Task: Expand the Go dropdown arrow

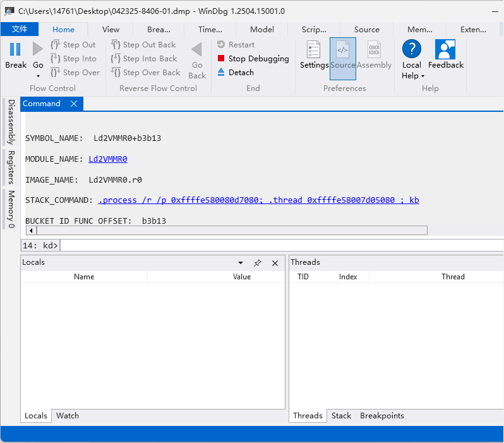Action: tap(38, 76)
